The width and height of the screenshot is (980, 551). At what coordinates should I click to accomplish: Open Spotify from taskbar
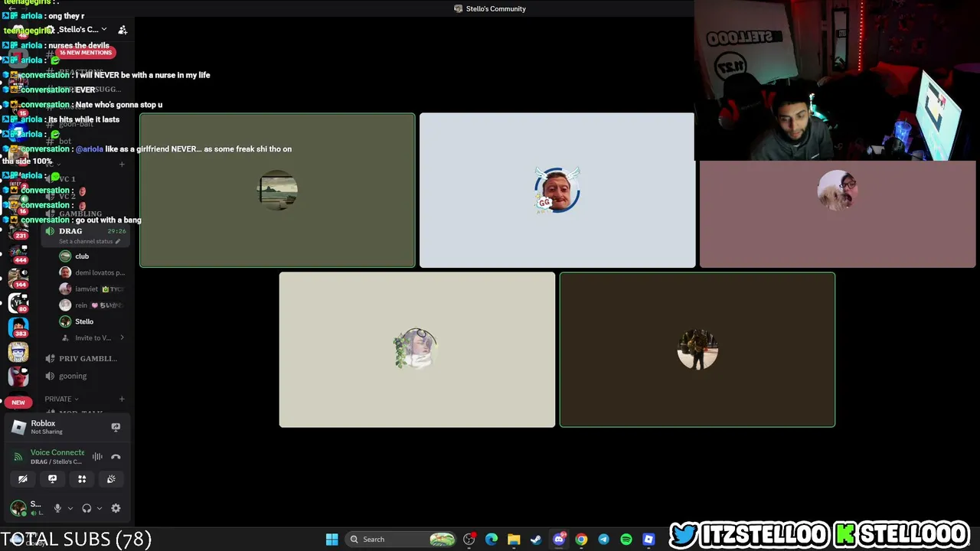tap(626, 540)
